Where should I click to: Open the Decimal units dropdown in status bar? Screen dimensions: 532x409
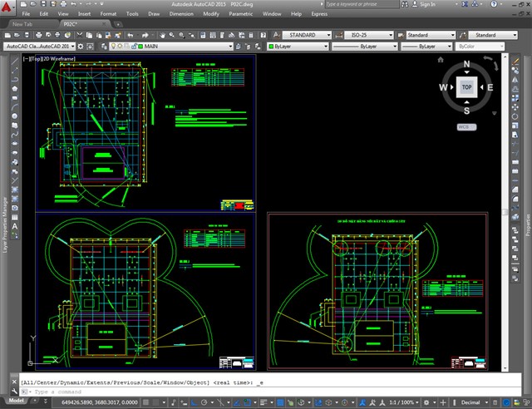pos(474,402)
